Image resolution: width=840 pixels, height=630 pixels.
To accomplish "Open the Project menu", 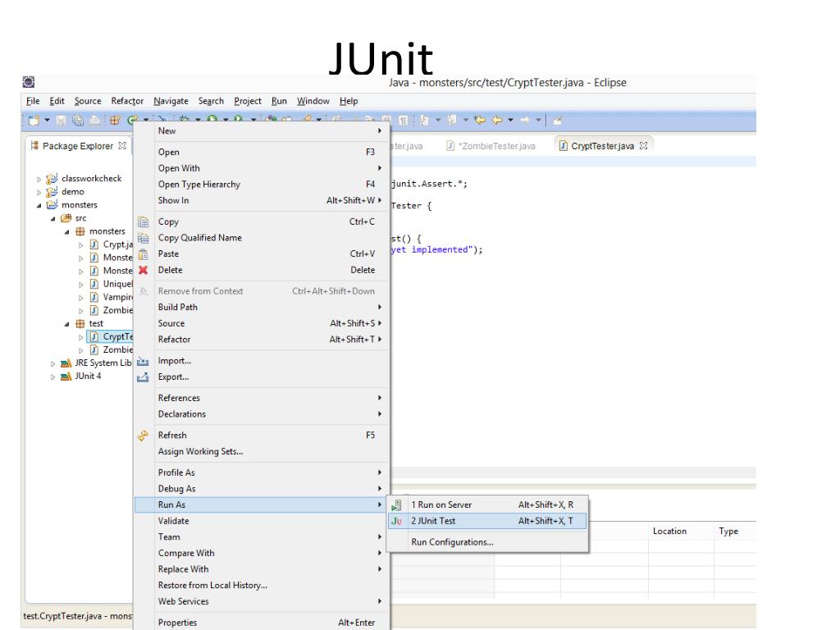I will [248, 101].
